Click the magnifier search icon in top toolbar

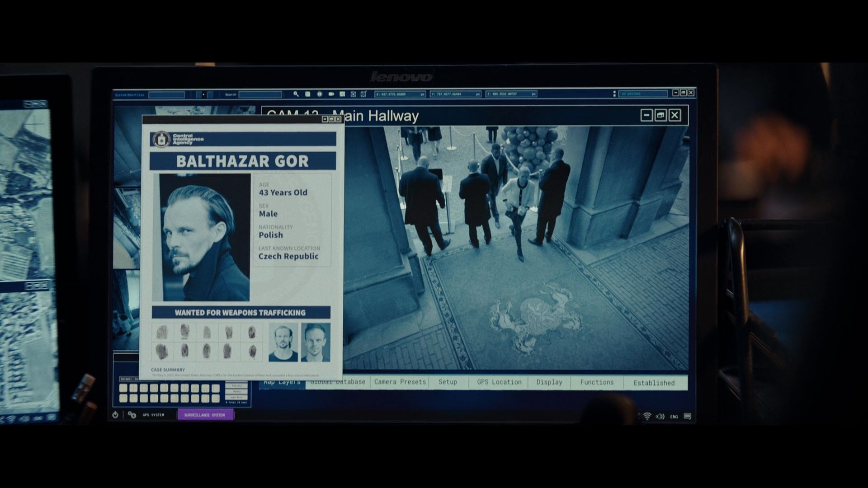tap(296, 94)
